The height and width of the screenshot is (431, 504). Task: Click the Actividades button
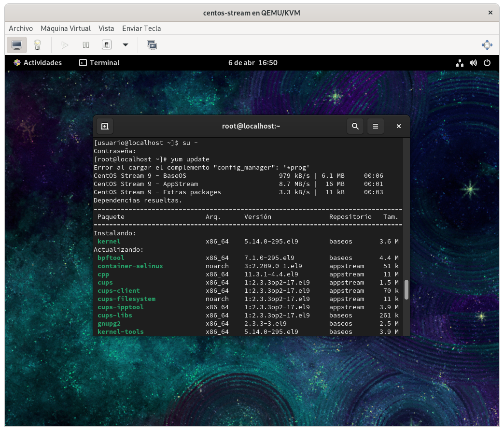(38, 63)
